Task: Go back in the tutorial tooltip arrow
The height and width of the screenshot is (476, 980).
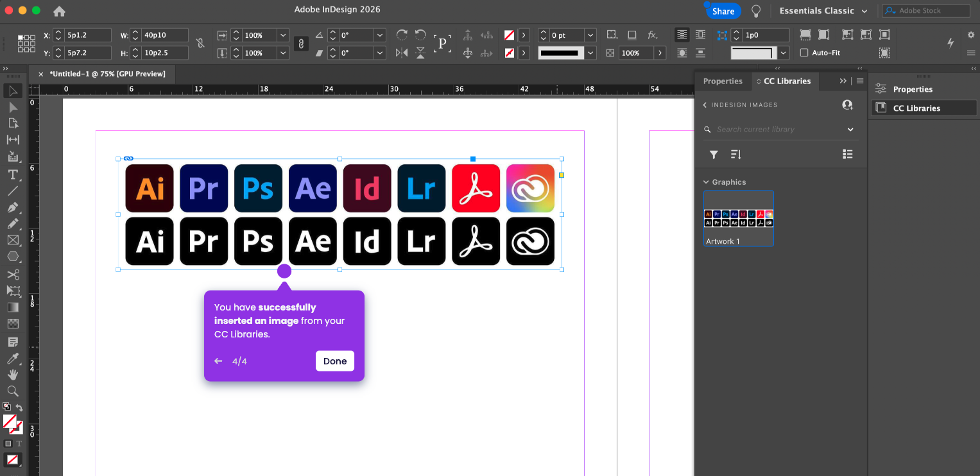Action: 218,361
